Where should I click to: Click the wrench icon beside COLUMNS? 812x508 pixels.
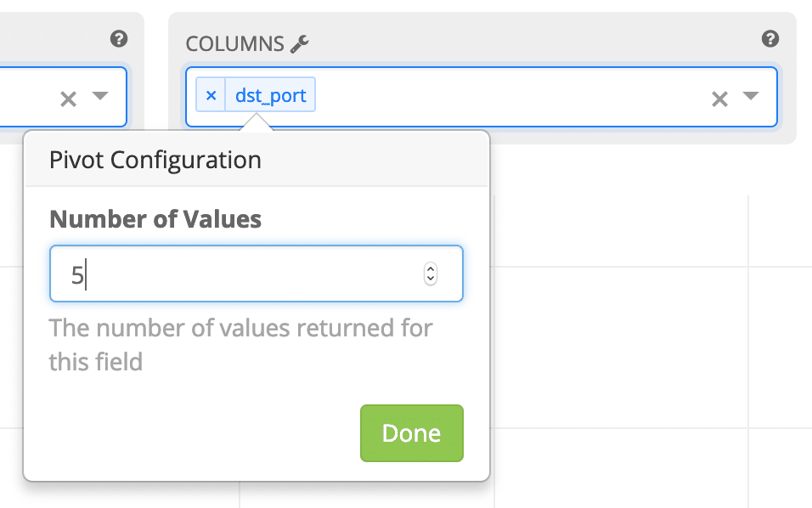(299, 44)
